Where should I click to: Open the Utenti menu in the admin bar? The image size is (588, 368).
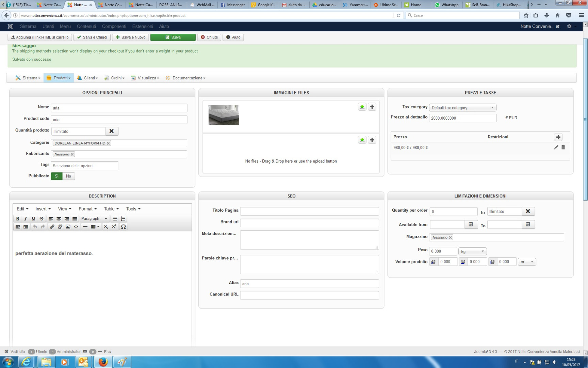pos(48,26)
